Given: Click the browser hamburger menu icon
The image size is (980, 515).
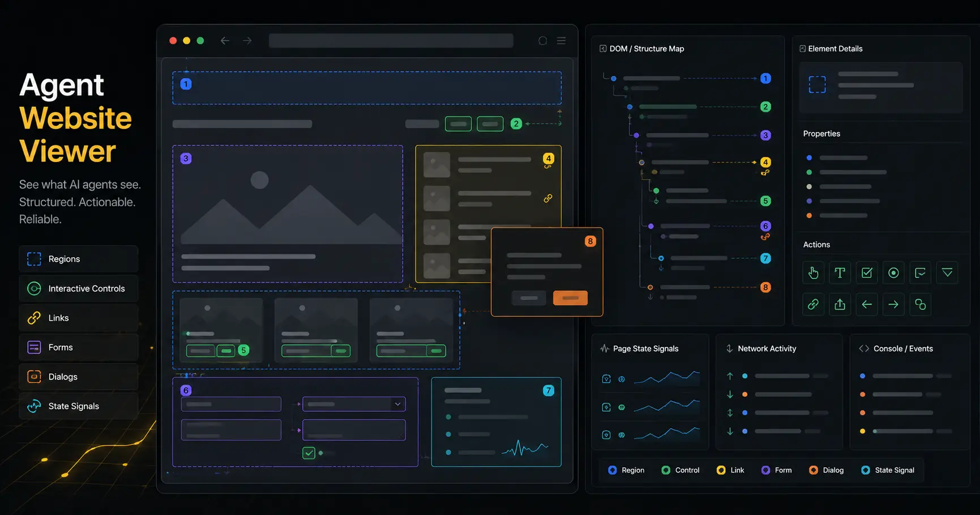Looking at the screenshot, I should 561,41.
